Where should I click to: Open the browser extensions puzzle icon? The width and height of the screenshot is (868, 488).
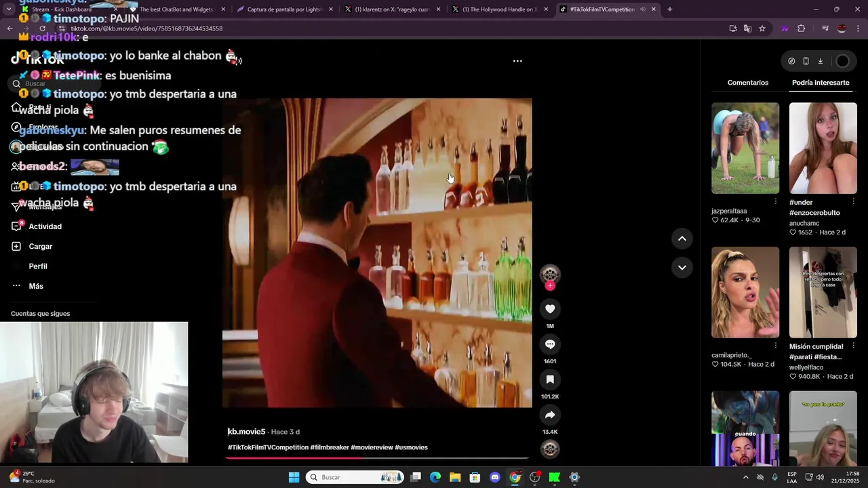pos(802,28)
